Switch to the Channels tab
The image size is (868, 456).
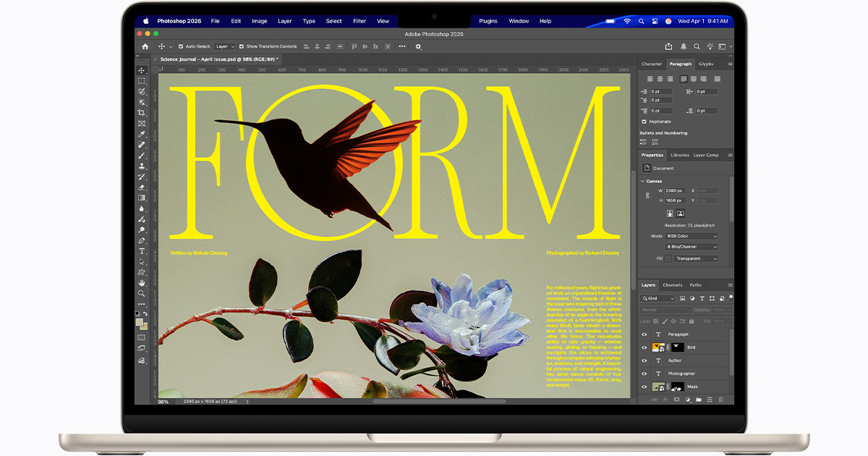point(672,285)
